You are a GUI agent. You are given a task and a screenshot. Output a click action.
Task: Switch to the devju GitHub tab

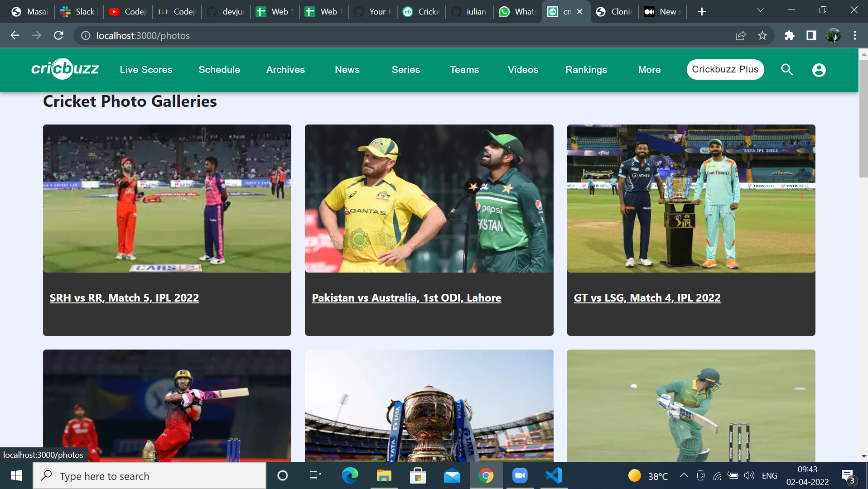pyautogui.click(x=226, y=12)
